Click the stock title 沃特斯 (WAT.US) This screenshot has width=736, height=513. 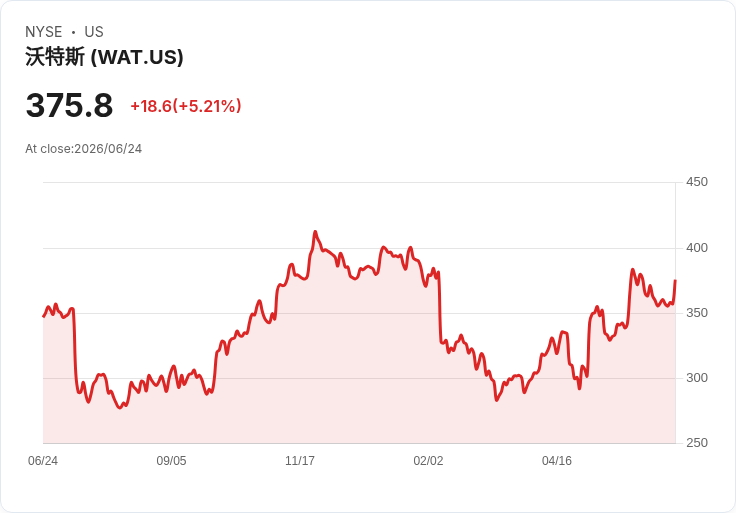point(104,57)
